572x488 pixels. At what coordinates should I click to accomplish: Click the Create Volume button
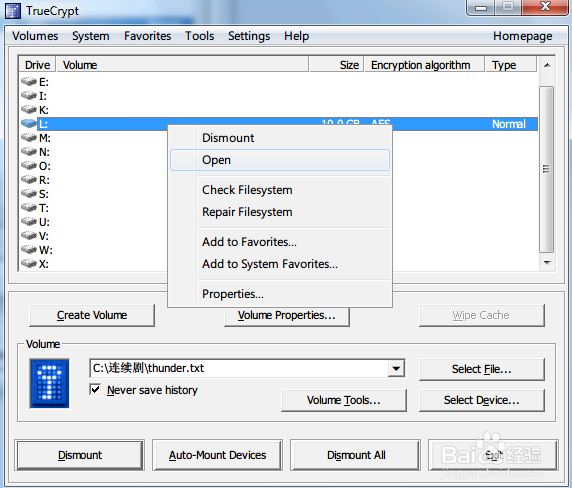tap(92, 315)
